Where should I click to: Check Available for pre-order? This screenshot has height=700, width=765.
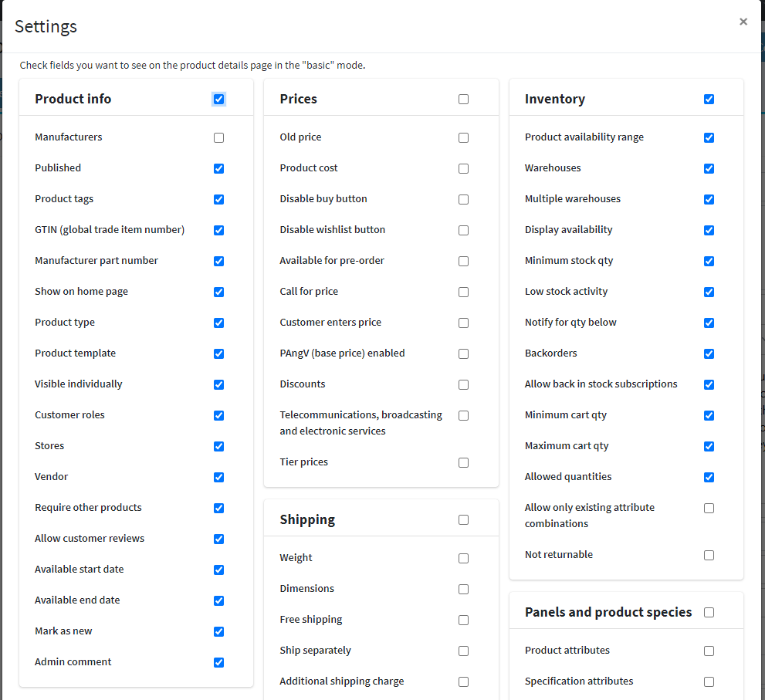click(463, 261)
